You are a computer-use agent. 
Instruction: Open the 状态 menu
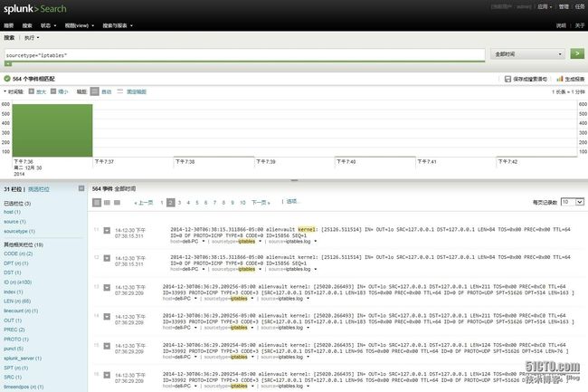(48, 25)
